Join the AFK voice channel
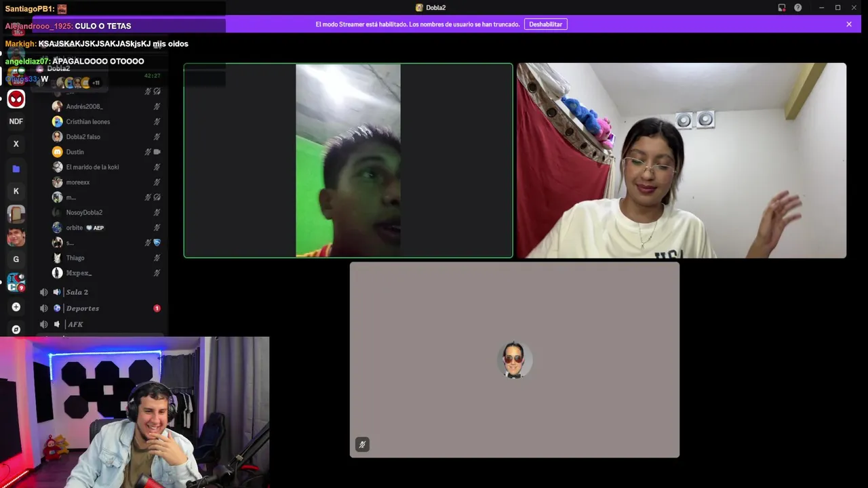Screen dimensions: 868x488 pos(102,325)
